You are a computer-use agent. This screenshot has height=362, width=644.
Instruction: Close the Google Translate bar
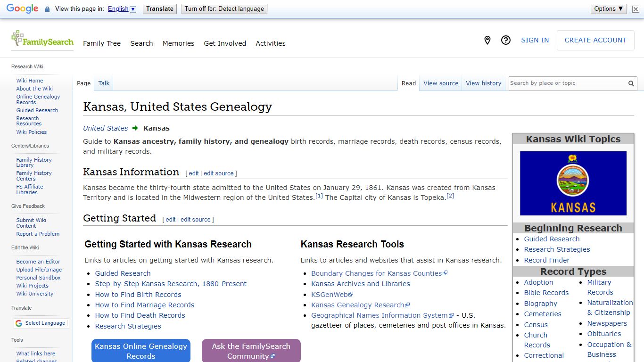click(x=636, y=9)
